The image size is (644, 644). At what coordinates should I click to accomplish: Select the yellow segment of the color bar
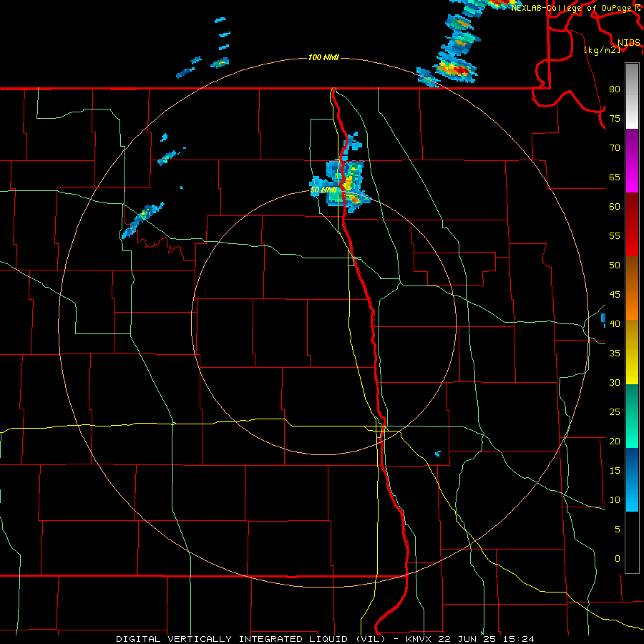point(632,352)
